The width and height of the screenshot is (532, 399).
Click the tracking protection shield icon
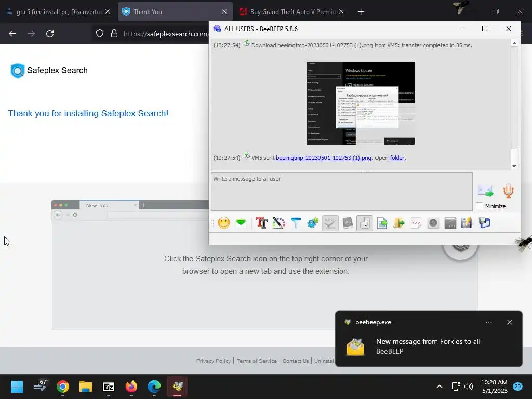click(99, 34)
